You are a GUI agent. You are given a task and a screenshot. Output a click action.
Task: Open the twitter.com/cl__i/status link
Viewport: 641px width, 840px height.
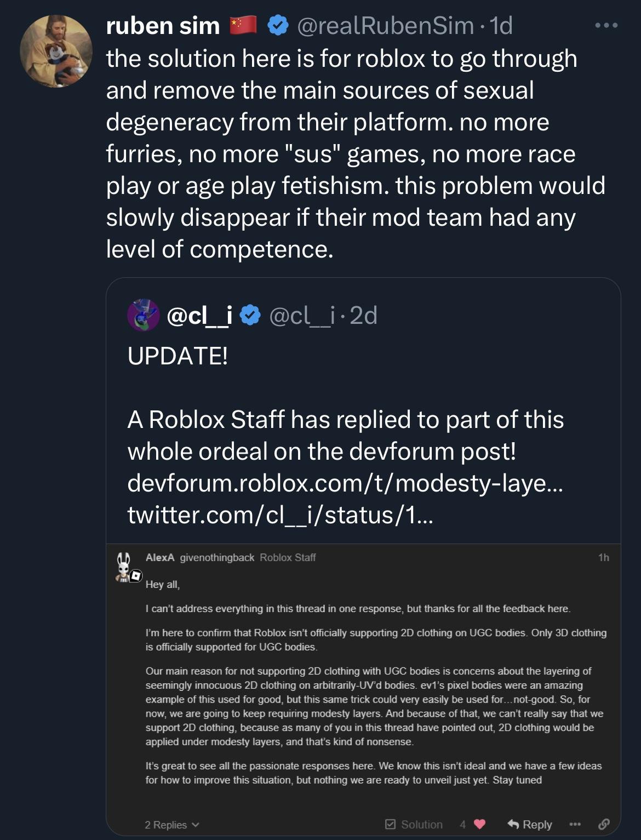point(280,515)
